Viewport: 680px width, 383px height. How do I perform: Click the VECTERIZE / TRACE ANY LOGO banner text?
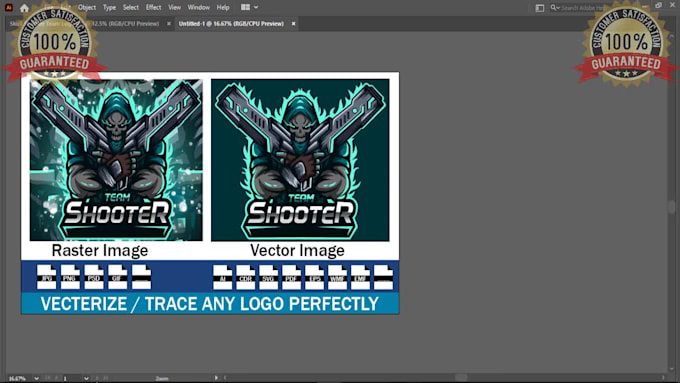pos(210,304)
